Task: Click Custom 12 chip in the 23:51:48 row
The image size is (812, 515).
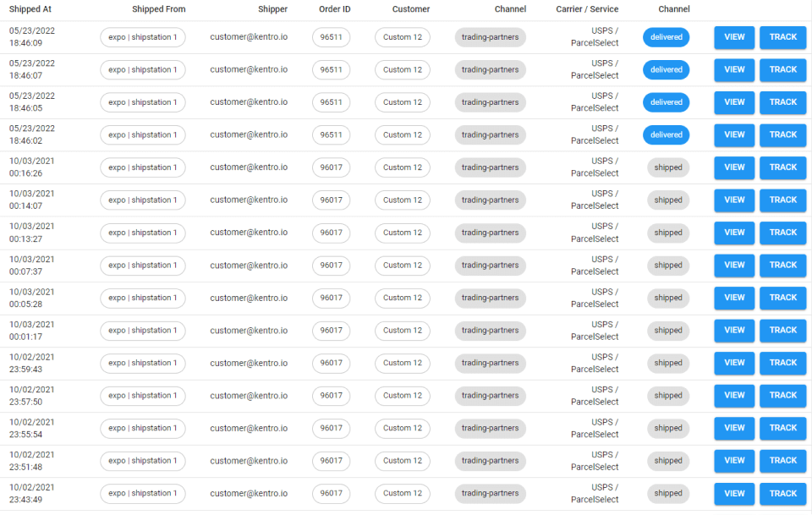Action: click(403, 461)
